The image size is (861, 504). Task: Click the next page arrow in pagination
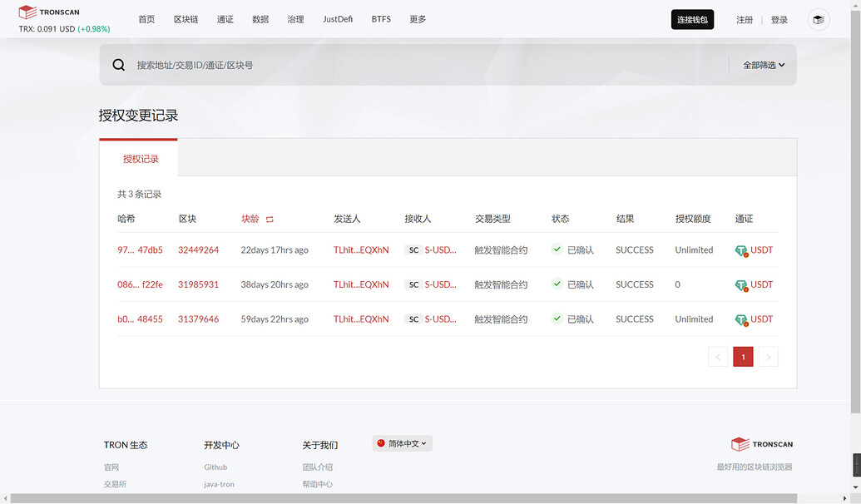pyautogui.click(x=767, y=356)
